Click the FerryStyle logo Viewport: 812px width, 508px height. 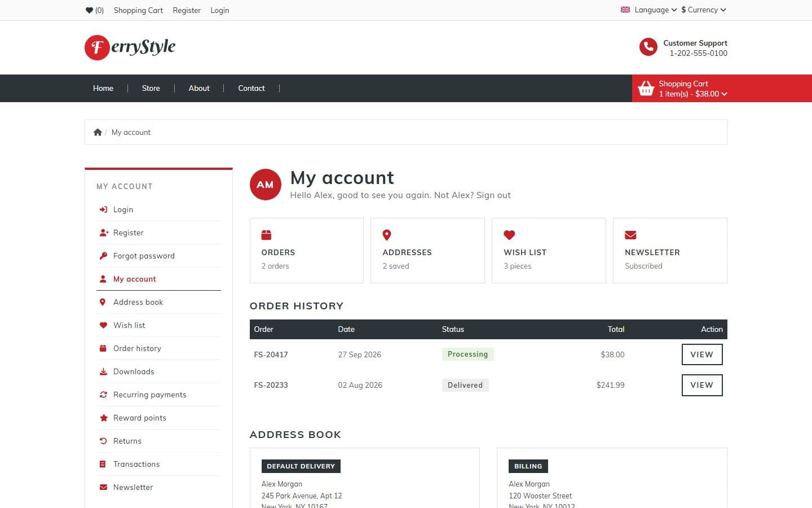(x=130, y=47)
